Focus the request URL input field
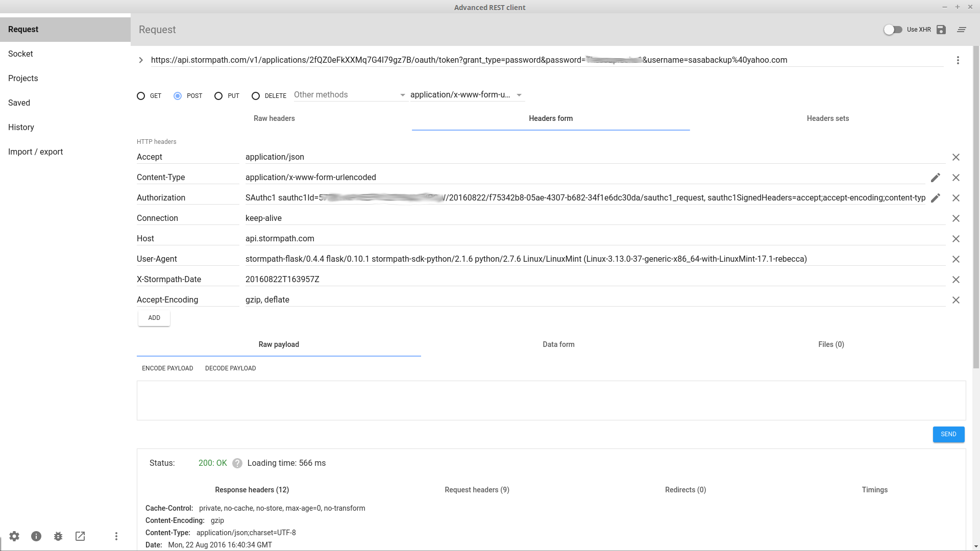The image size is (980, 551). pyautogui.click(x=547, y=60)
